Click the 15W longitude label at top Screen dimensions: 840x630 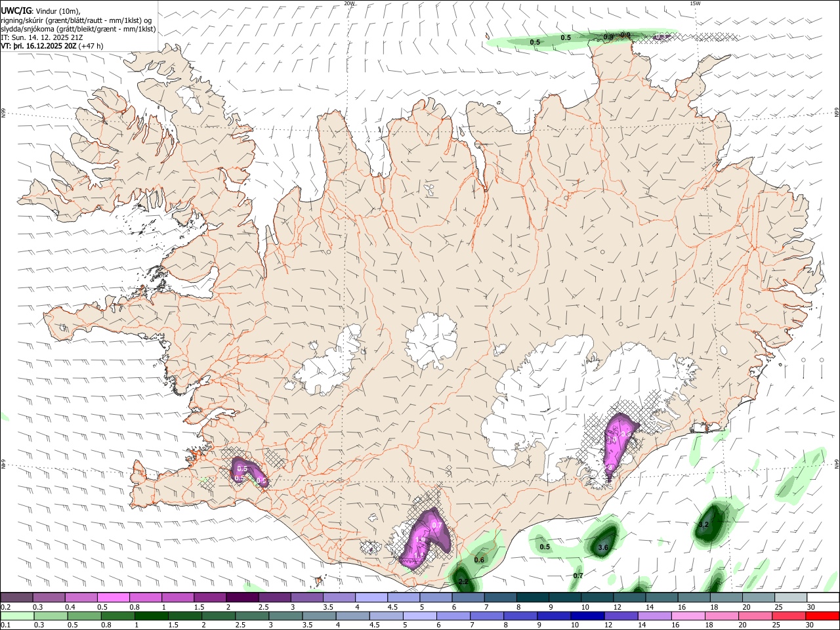(x=695, y=3)
